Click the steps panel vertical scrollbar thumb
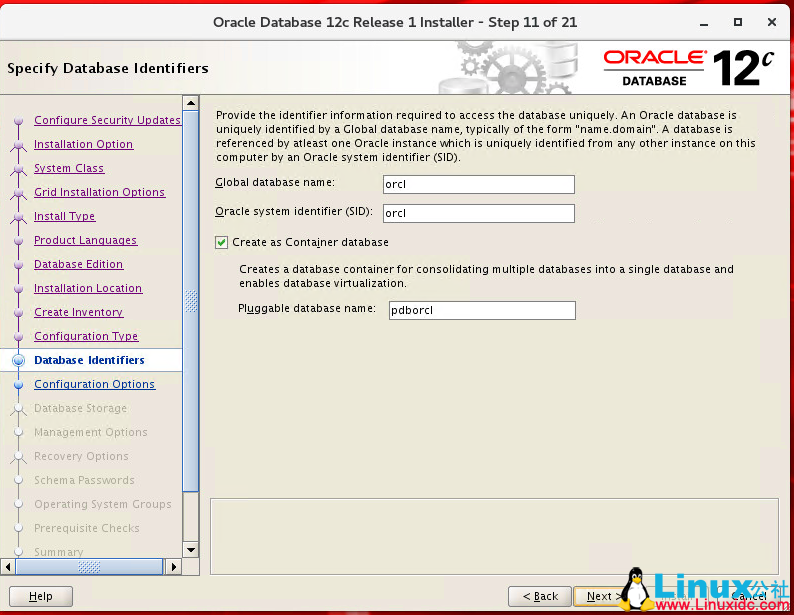794x615 pixels. point(190,301)
